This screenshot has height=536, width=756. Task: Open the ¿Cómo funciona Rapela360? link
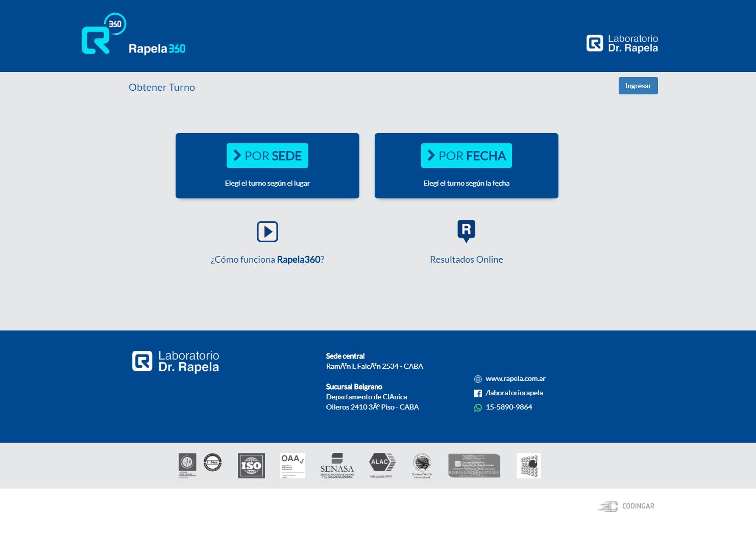click(x=267, y=260)
